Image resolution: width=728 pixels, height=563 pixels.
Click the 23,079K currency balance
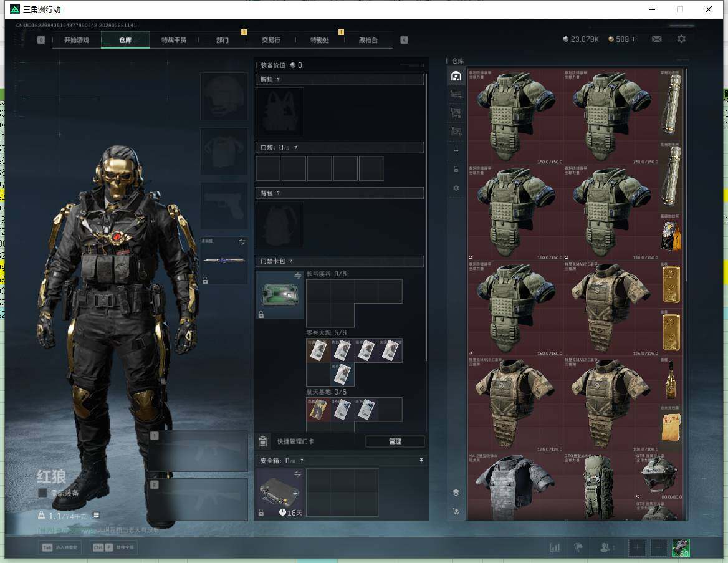581,39
